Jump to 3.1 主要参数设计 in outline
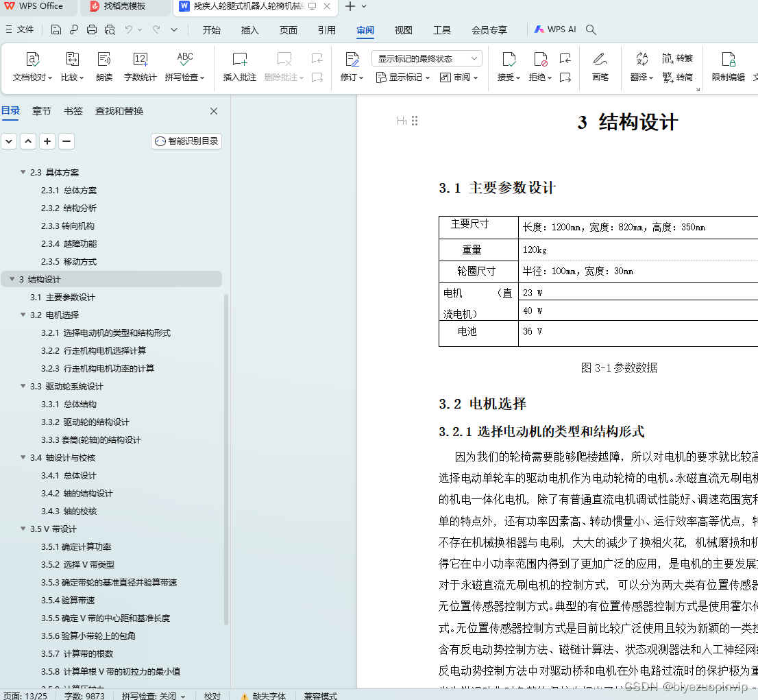This screenshot has height=700, width=758. click(62, 297)
